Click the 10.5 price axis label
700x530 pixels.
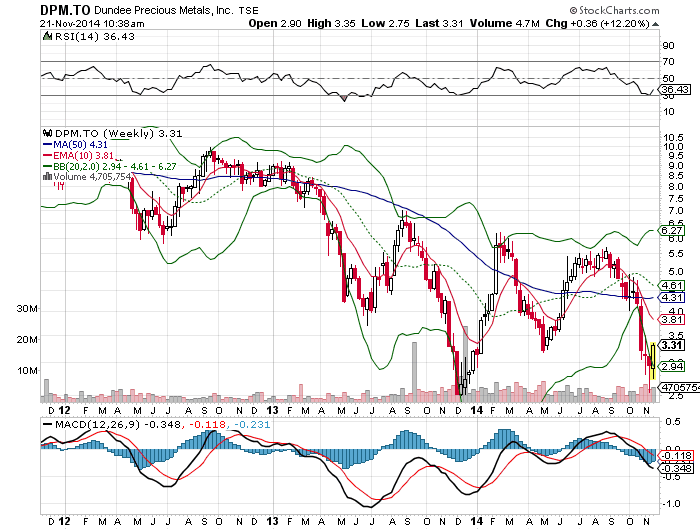coord(673,137)
